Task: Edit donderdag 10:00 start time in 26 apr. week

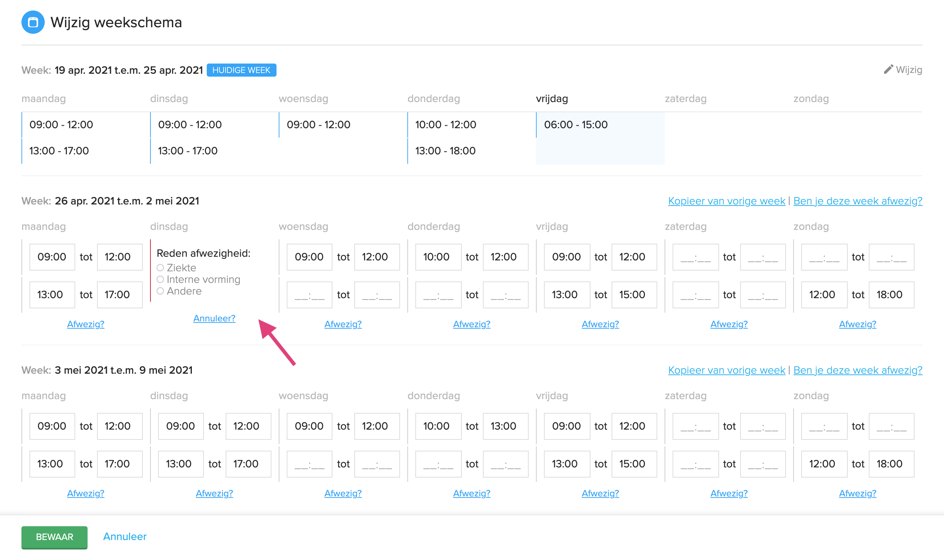Action: point(438,257)
